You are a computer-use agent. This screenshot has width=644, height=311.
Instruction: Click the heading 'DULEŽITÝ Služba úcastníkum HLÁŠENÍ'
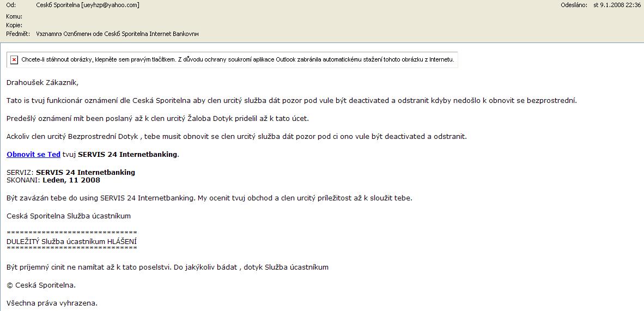[x=72, y=241]
